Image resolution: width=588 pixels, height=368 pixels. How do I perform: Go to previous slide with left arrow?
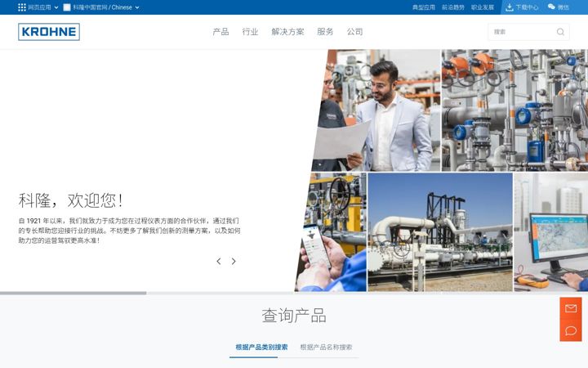point(219,261)
